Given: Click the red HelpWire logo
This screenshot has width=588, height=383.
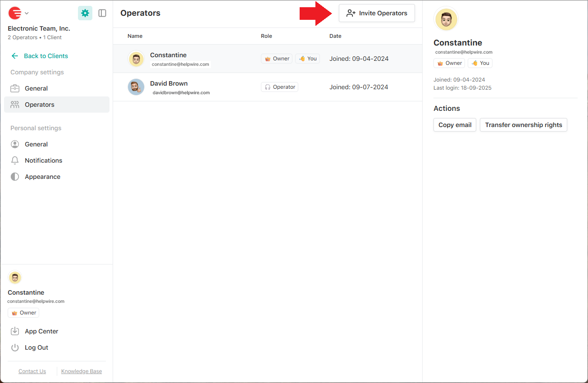Looking at the screenshot, I should (15, 13).
